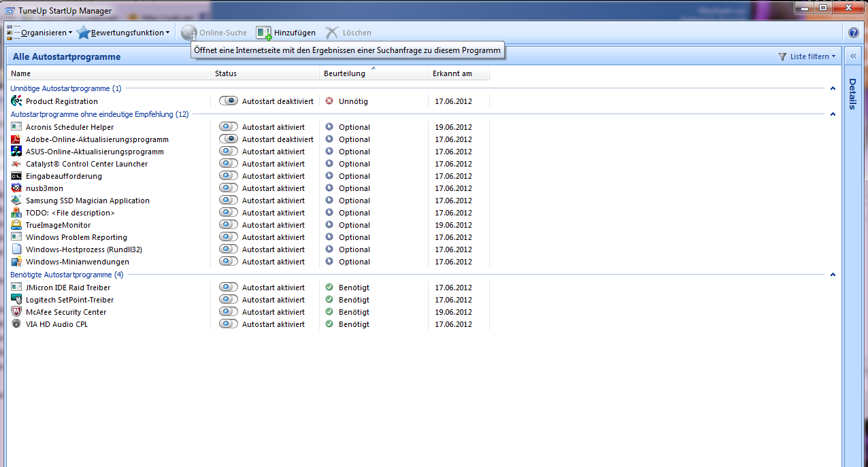Disable autostart for Samsung SSD Magician Application
This screenshot has height=467, width=868.
click(x=229, y=201)
